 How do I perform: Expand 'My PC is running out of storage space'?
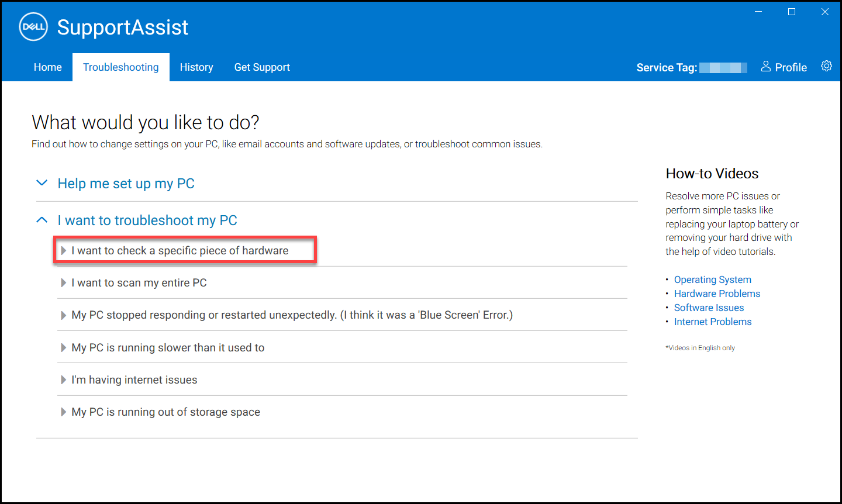165,412
